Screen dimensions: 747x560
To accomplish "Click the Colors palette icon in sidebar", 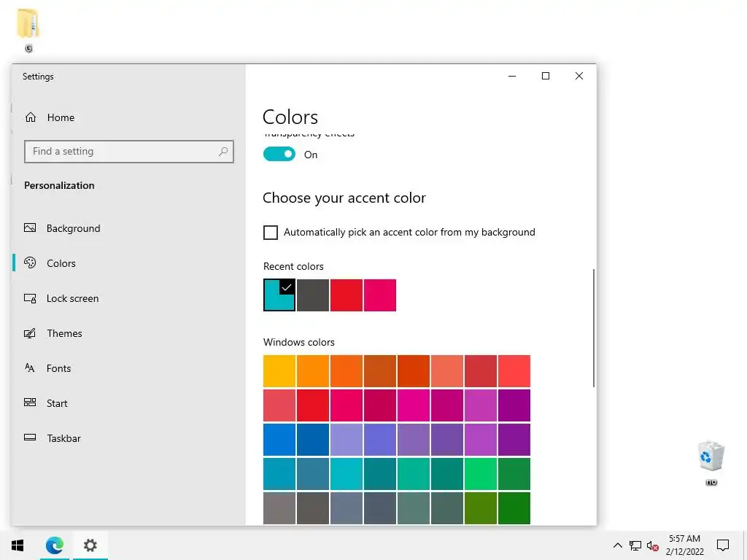I will (30, 262).
